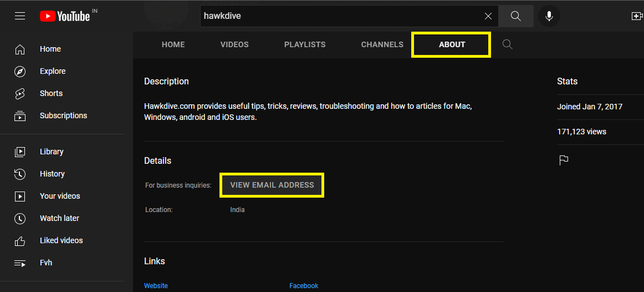
Task: Open the Fvh playlist
Action: 46,263
